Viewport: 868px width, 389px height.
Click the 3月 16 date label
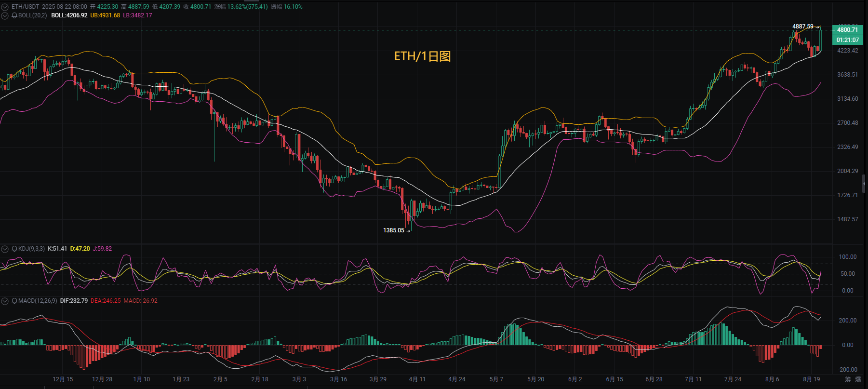(x=338, y=379)
